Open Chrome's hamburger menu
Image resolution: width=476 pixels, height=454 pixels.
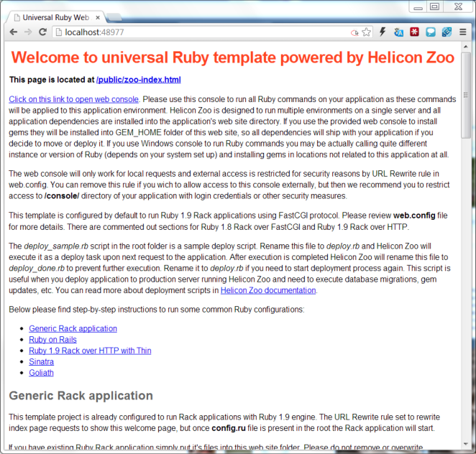click(x=462, y=32)
